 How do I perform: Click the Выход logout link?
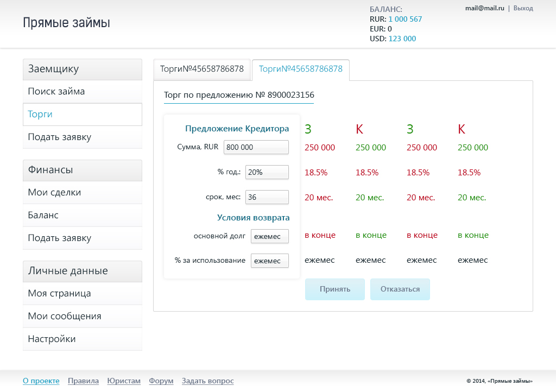pyautogui.click(x=523, y=8)
